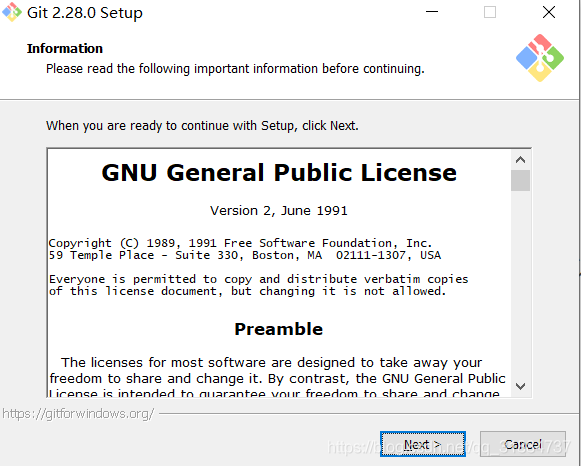
Task: Click the license scrollbar down arrow
Action: pos(521,386)
